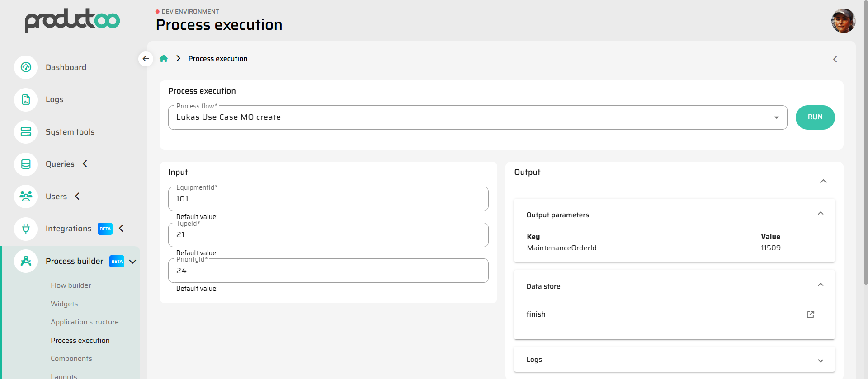Click the System tools server icon

pyautogui.click(x=26, y=132)
